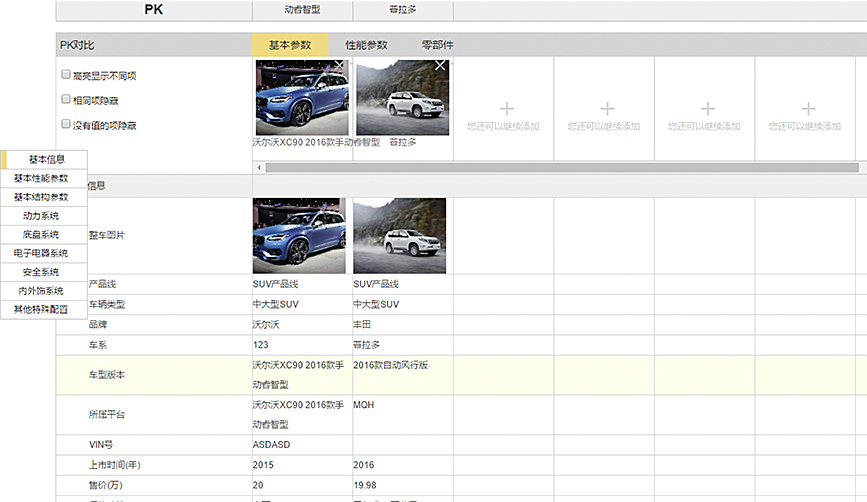The width and height of the screenshot is (867, 502).
Task: Click the blue Volvo header thumbnail
Action: click(302, 97)
